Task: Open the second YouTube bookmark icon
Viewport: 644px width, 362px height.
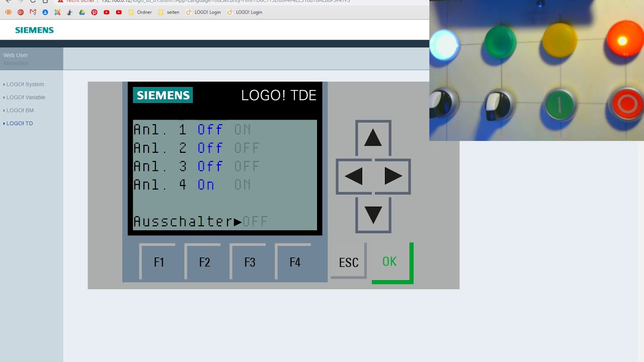Action: (119, 12)
